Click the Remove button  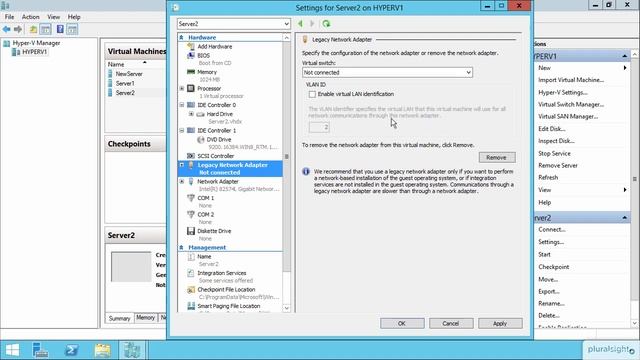coord(497,158)
